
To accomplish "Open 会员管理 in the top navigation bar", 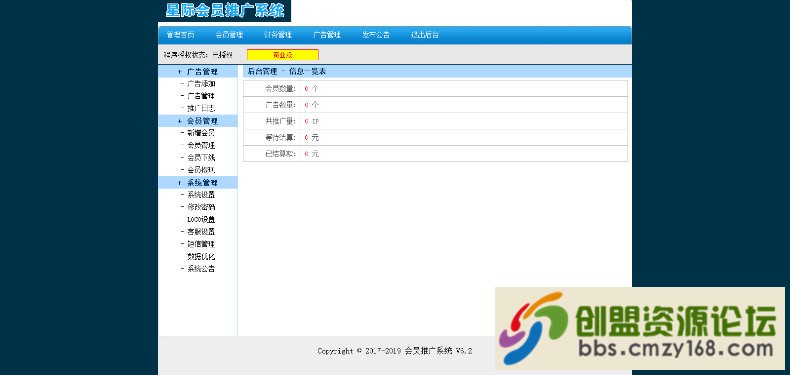I will (x=229, y=35).
